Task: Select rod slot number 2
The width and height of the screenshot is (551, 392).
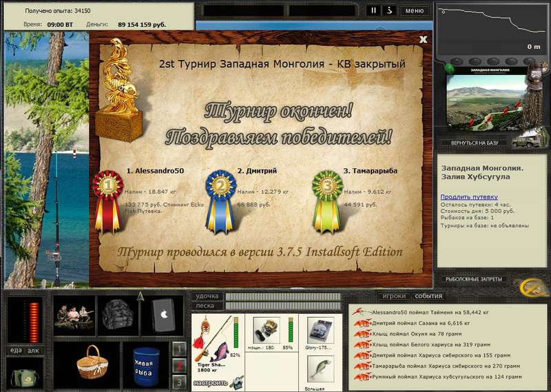Action: (x=180, y=366)
